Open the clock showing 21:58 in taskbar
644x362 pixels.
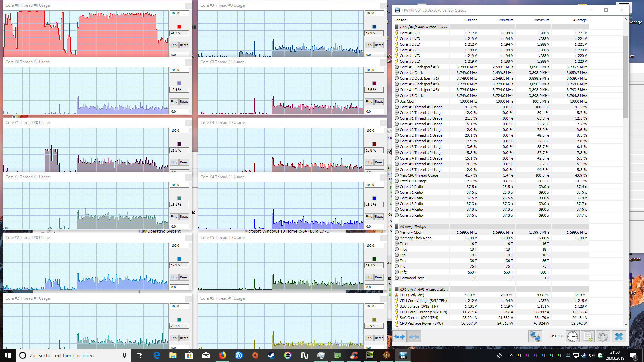pos(615,355)
